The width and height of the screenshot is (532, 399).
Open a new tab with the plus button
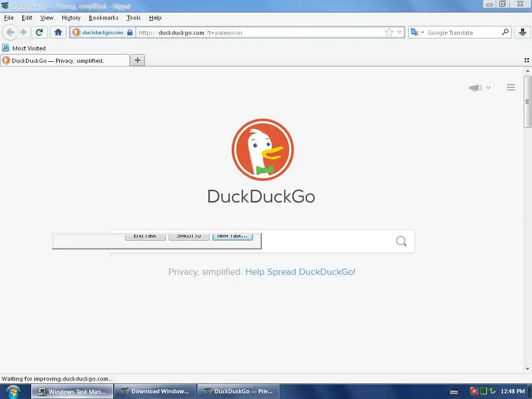138,60
